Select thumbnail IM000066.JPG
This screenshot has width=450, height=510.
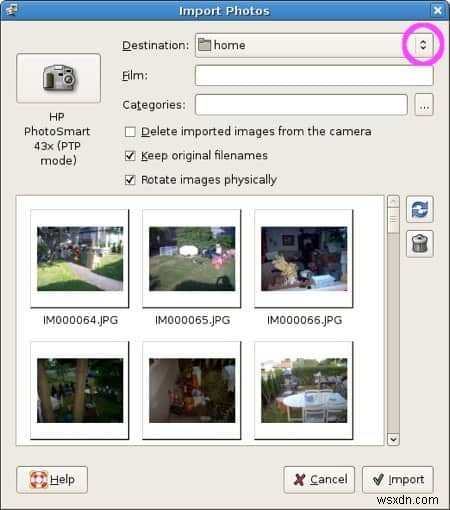point(304,258)
